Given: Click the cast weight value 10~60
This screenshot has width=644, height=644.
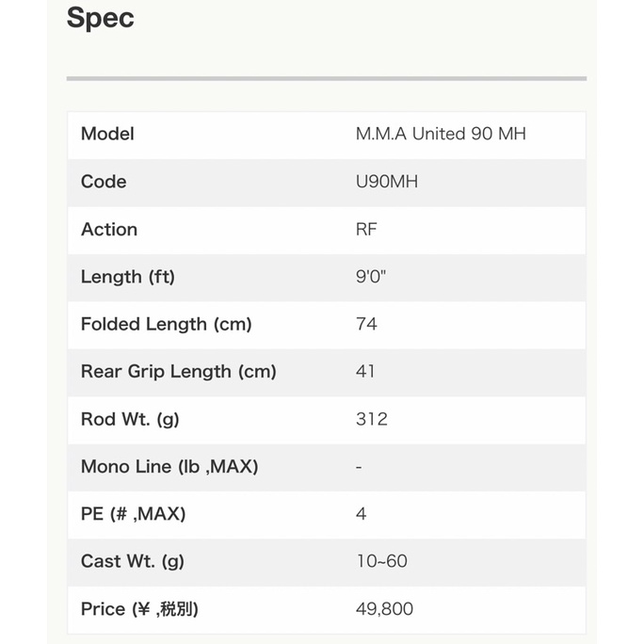Looking at the screenshot, I should (x=381, y=561).
